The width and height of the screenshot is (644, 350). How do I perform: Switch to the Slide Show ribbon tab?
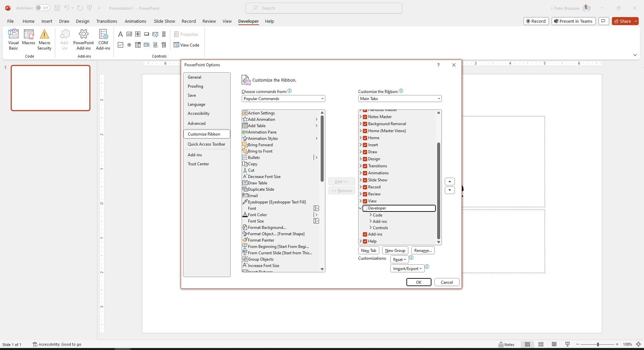point(164,21)
